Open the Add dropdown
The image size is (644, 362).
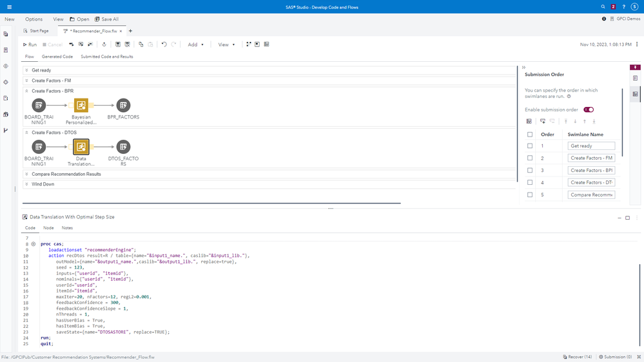point(195,44)
